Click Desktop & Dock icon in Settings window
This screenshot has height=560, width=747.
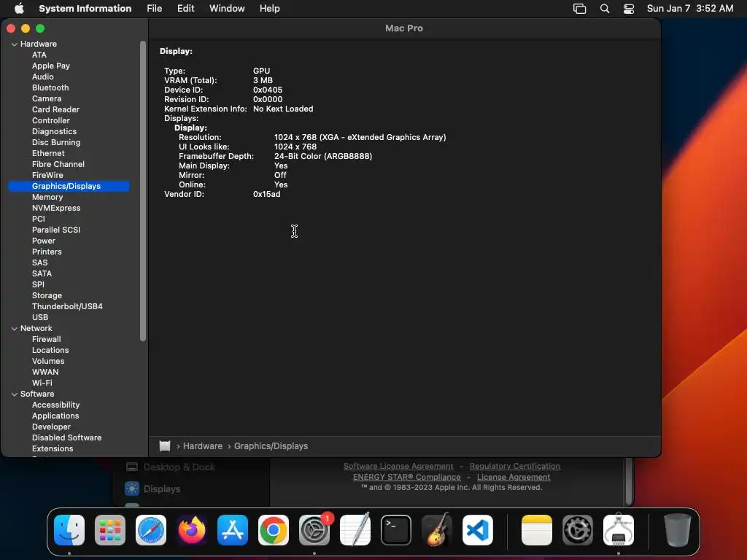132,467
